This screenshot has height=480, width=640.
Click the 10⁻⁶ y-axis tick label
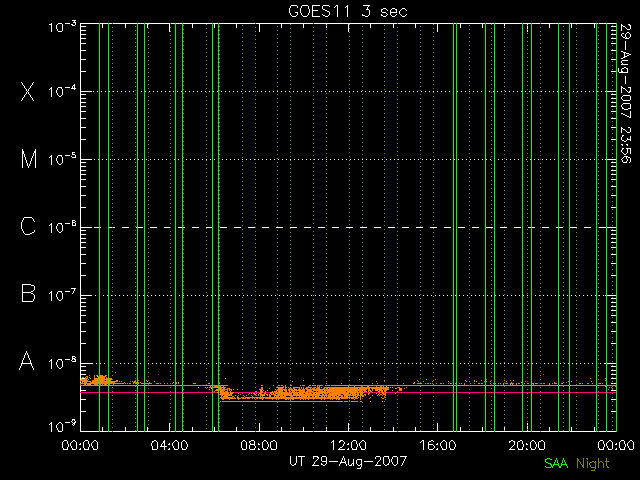pyautogui.click(x=62, y=227)
